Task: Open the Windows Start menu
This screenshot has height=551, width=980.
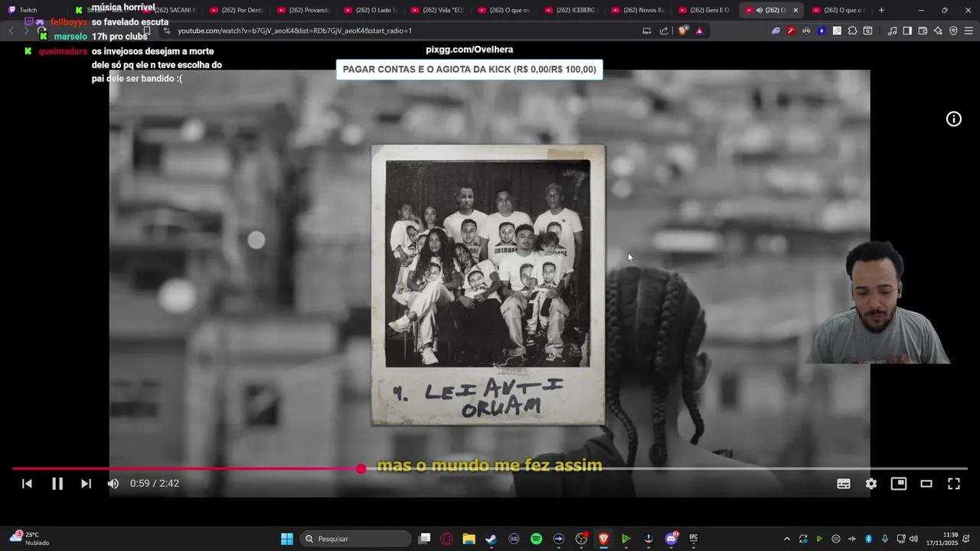Action: [x=286, y=539]
